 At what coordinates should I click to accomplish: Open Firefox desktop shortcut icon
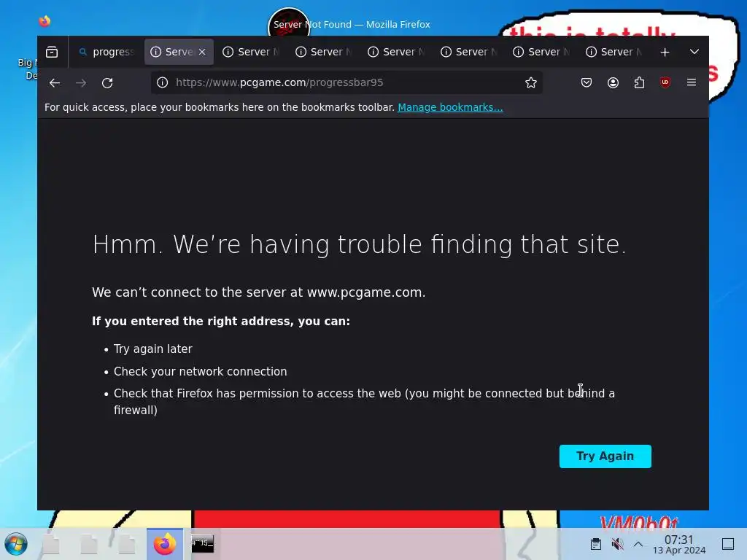pyautogui.click(x=44, y=21)
